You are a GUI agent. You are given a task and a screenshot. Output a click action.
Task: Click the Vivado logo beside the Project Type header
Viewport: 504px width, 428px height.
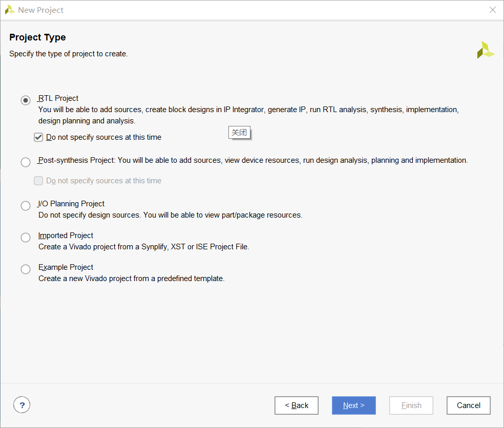pos(486,50)
